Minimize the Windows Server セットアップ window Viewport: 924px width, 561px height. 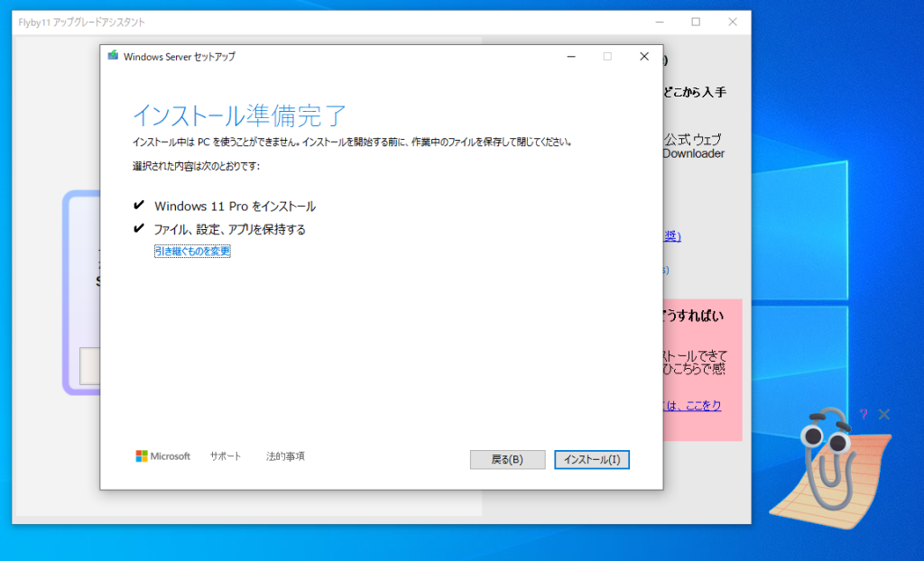tap(571, 57)
